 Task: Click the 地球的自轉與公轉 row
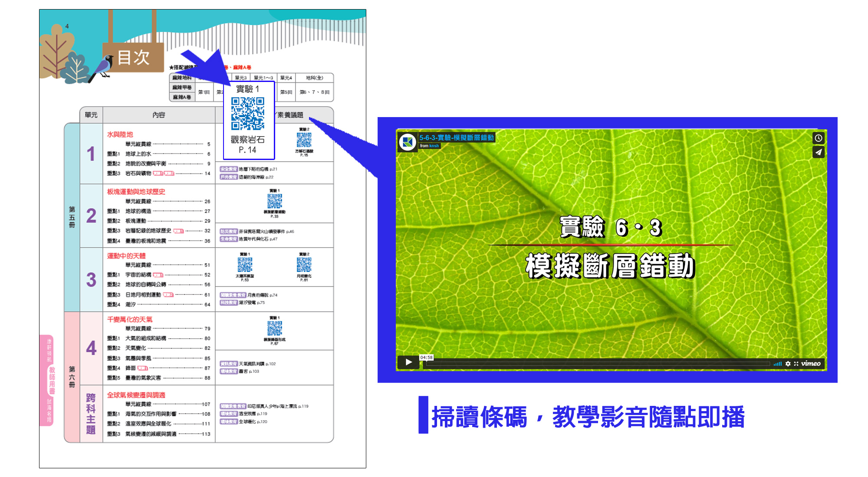[x=159, y=284]
